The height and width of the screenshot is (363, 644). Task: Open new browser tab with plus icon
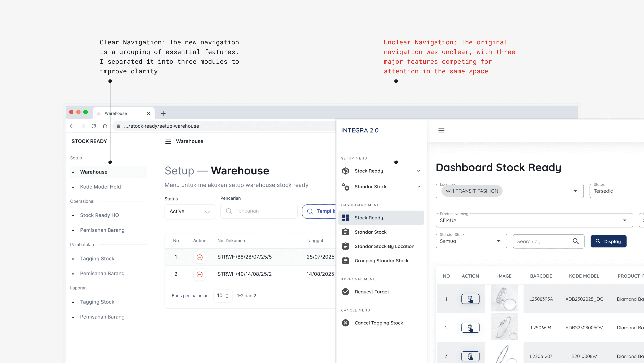[163, 114]
